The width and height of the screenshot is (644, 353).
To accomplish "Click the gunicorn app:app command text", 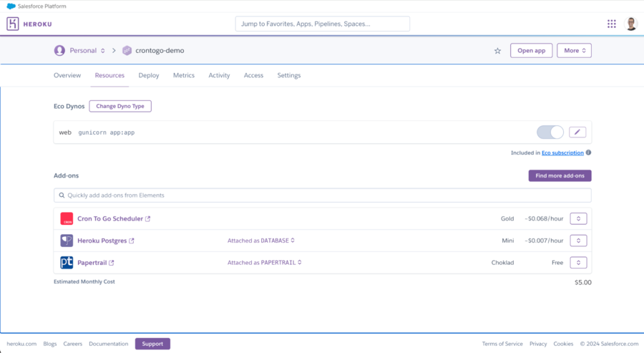I will pos(107,132).
